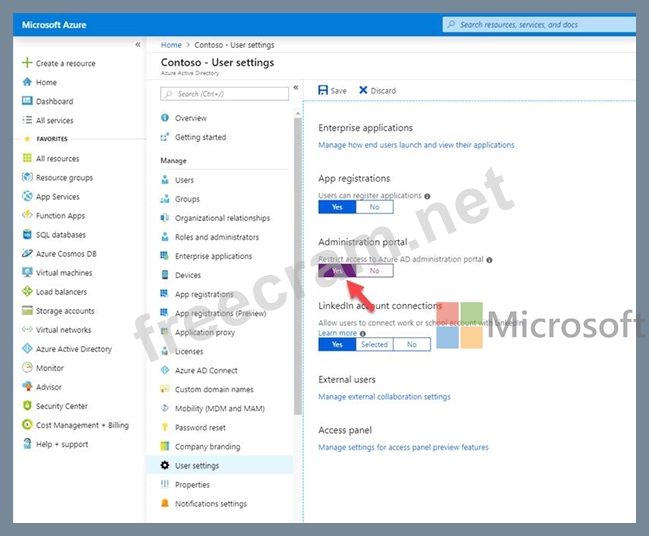Viewport: 649px width, 536px height.
Task: Open the Security Center shield icon
Action: 27,406
